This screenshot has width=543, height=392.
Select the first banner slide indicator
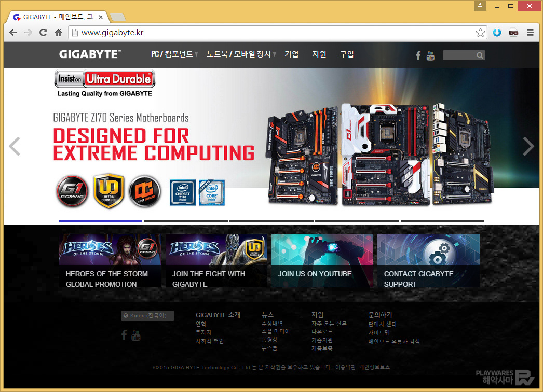(x=100, y=221)
